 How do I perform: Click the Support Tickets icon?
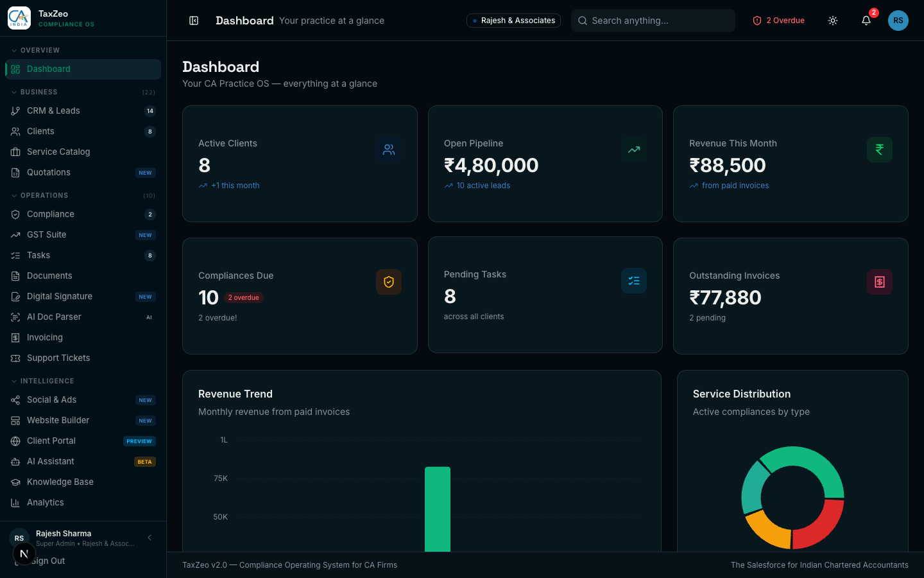coord(15,358)
